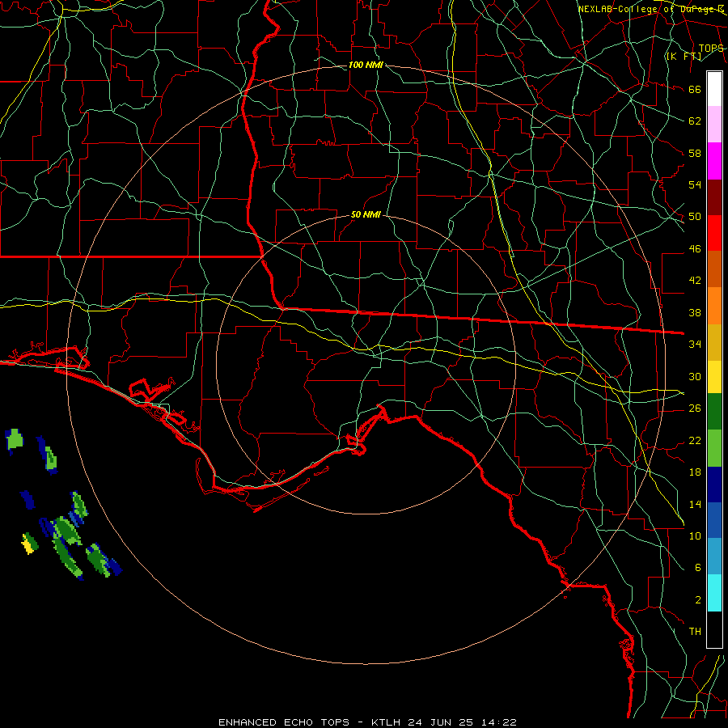
Task: Click the 2 legend value
Action: 698,600
